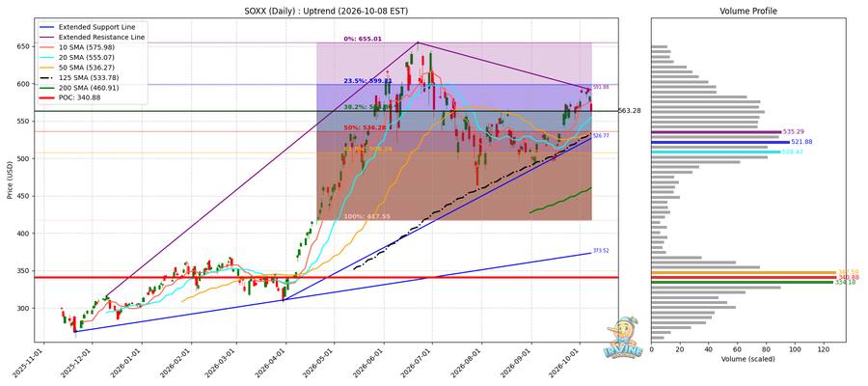Image resolution: width=868 pixels, height=386 pixels.
Task: Click the '120' volume axis tick
Action: pyautogui.click(x=825, y=349)
